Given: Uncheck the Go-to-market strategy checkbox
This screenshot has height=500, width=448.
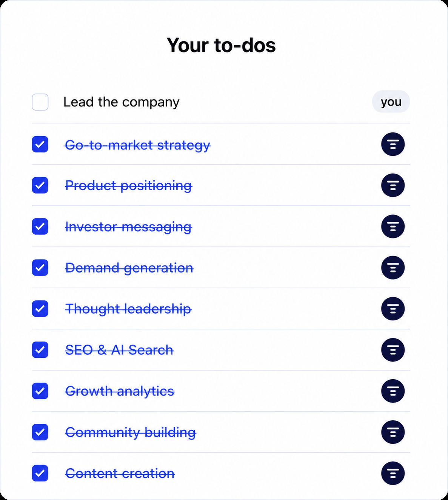Looking at the screenshot, I should point(40,144).
